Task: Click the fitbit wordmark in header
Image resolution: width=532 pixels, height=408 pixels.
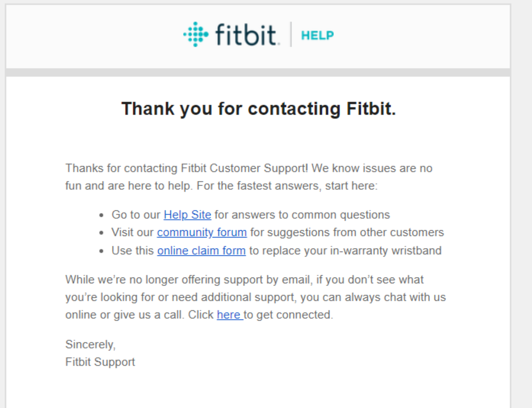Action: click(246, 35)
